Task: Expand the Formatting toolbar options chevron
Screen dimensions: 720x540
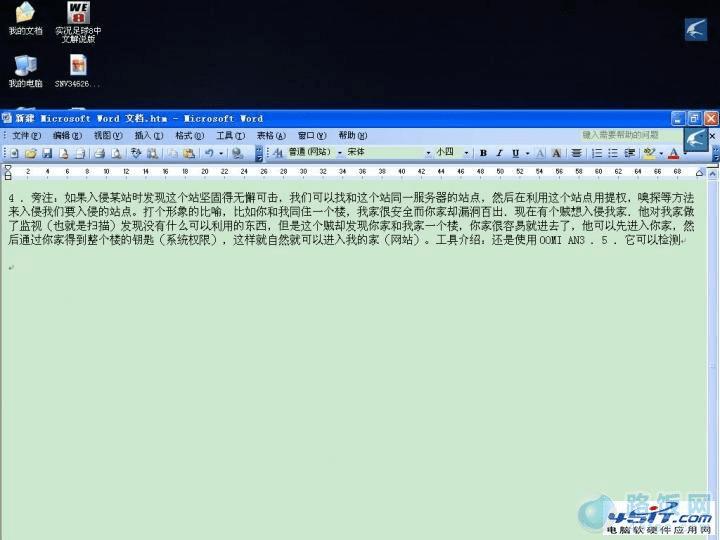Action: point(716,154)
